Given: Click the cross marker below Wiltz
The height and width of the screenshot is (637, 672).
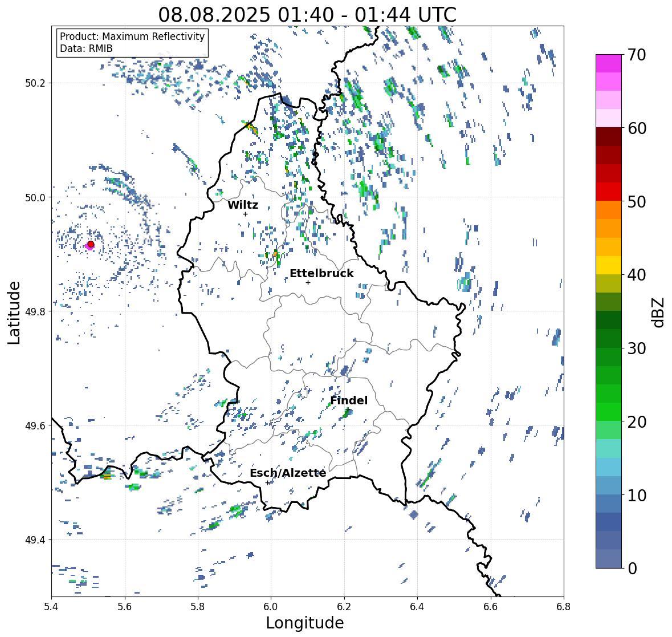Looking at the screenshot, I should [x=245, y=214].
